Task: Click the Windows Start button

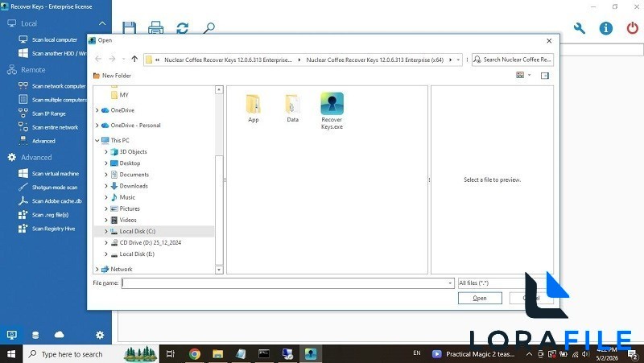Action: pos(11,354)
